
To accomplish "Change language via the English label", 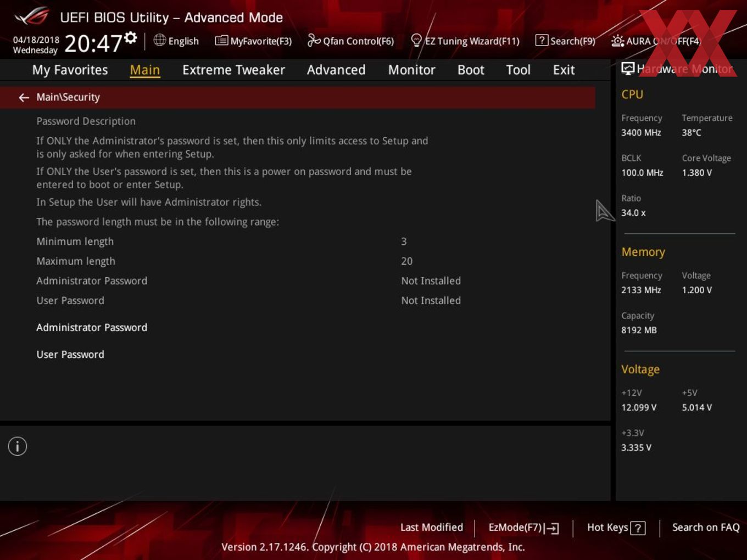I will point(183,41).
